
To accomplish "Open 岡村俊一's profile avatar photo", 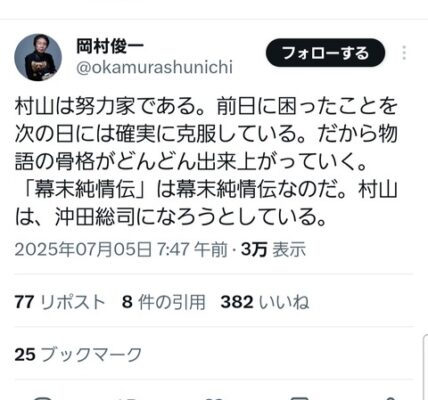I will 38,57.
